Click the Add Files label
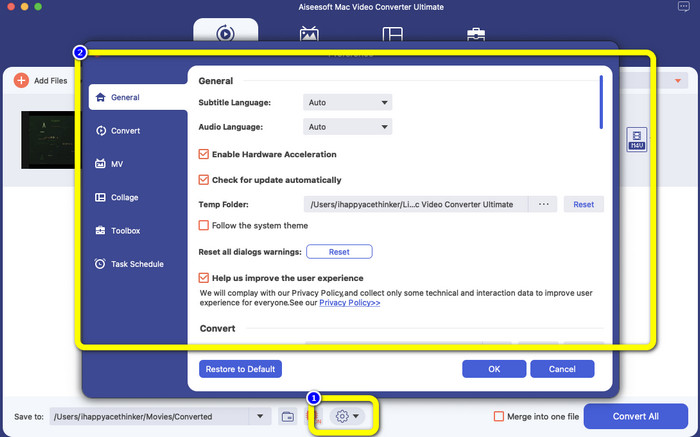The width and height of the screenshot is (700, 437). coord(51,81)
